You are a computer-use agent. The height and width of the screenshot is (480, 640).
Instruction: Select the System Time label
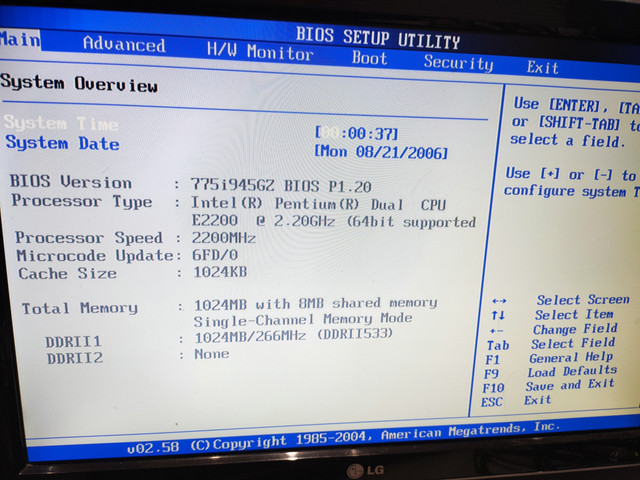click(x=61, y=123)
